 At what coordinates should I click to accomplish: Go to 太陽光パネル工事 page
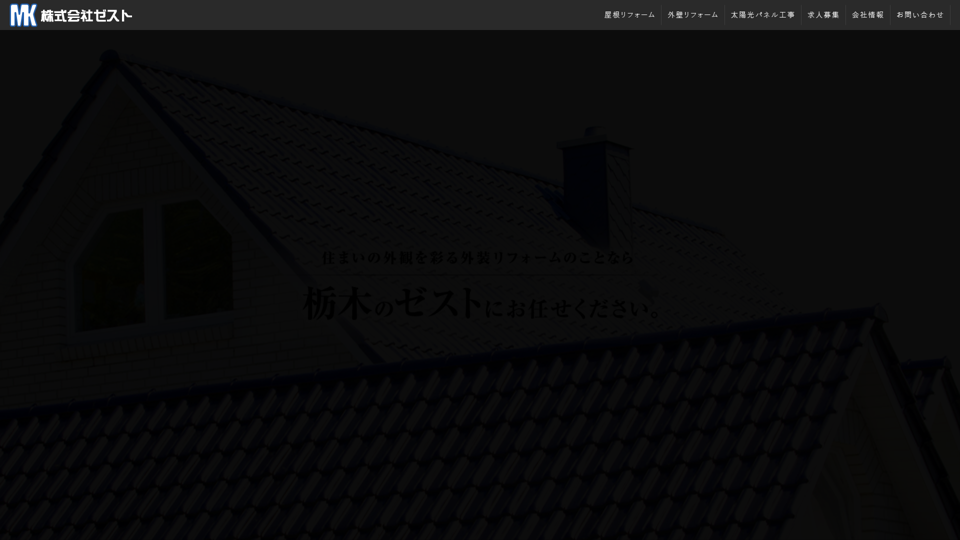(762, 15)
